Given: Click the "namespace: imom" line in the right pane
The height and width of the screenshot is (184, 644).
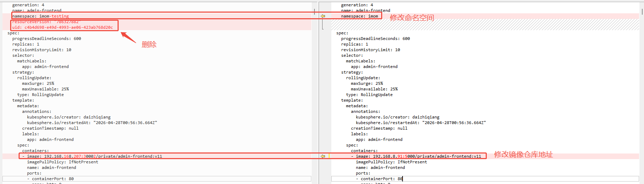Looking at the screenshot, I should (359, 16).
